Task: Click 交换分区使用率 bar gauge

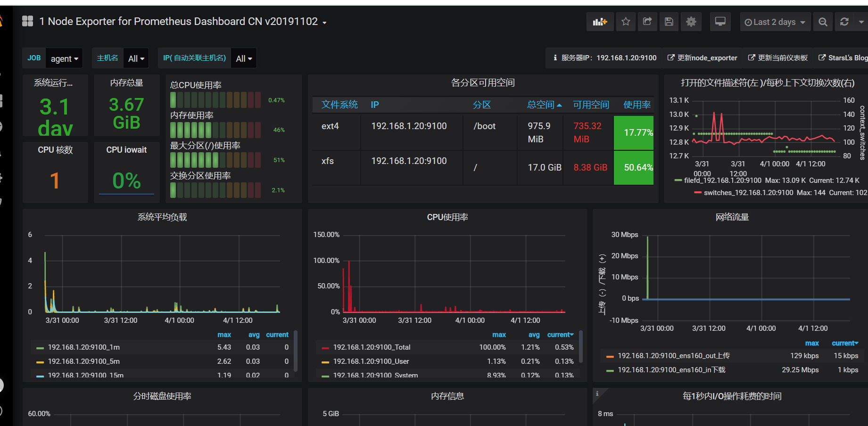Action: (215, 190)
